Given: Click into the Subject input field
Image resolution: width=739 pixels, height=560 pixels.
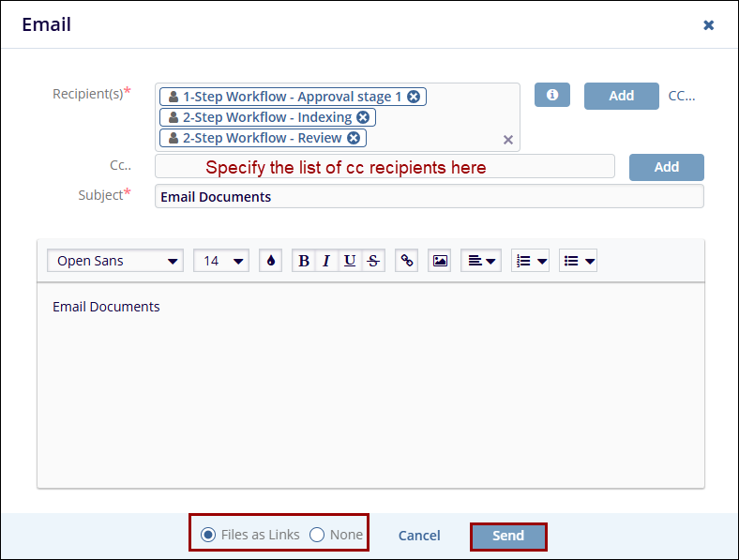Looking at the screenshot, I should tap(429, 197).
